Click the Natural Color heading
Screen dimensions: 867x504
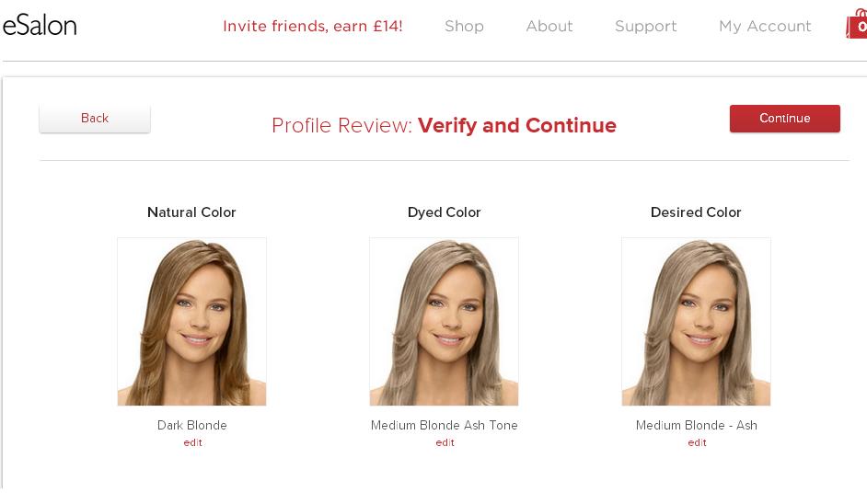191,212
